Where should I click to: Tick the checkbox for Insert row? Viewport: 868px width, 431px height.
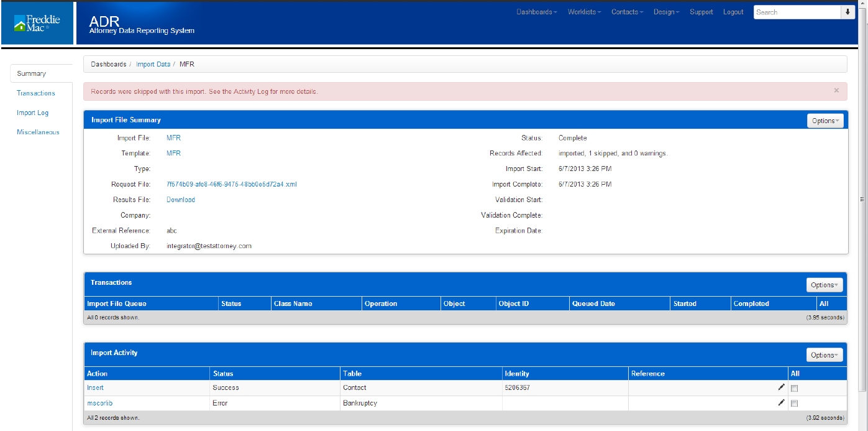coord(794,388)
